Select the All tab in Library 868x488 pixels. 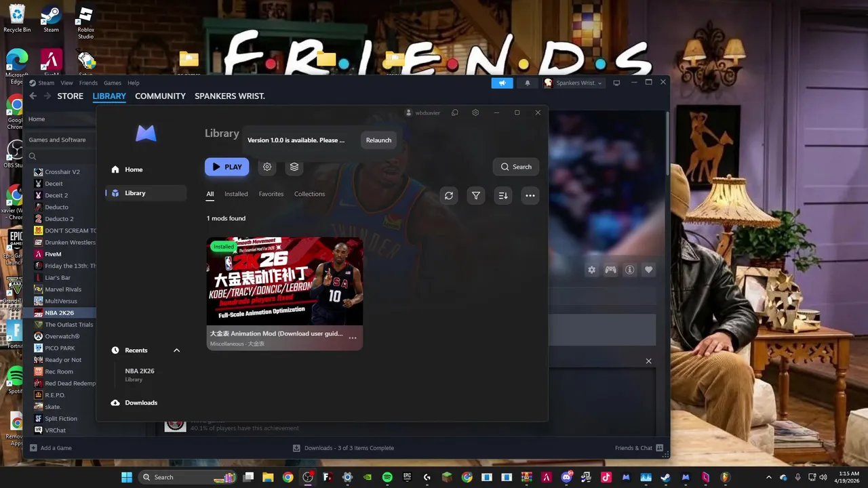click(x=210, y=194)
